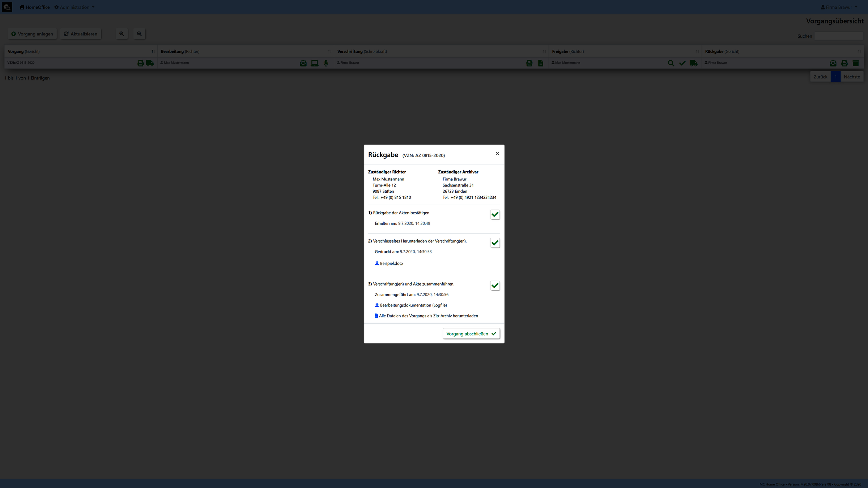Go to pagination page 1
The height and width of the screenshot is (488, 868).
click(x=835, y=77)
